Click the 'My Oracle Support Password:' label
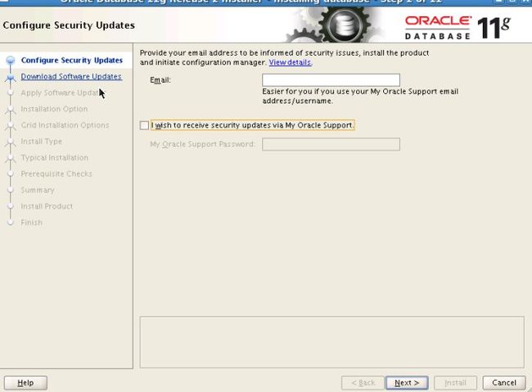The image size is (532, 392). (202, 144)
